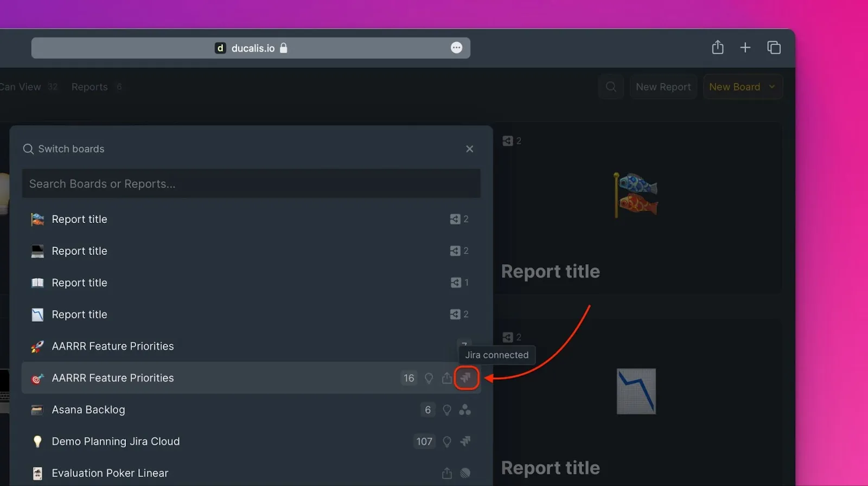Click lightbulb icon on highlighted AARRR Feature Priorities

(429, 378)
